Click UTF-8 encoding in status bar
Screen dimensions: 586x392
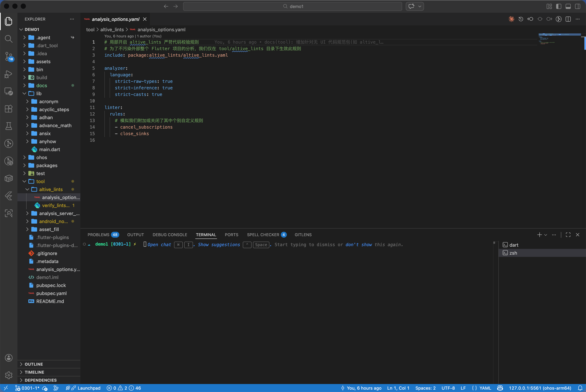[448, 388]
